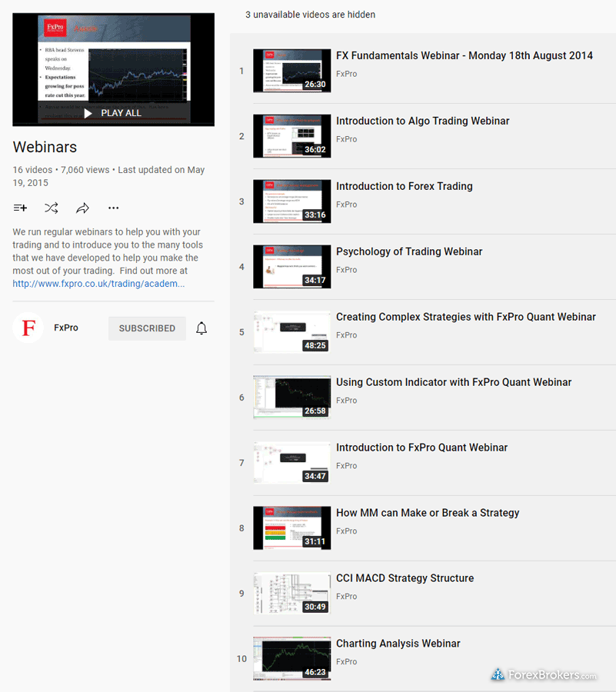Open the fxpro.co.uk academy link
The width and height of the screenshot is (616, 692).
click(98, 283)
